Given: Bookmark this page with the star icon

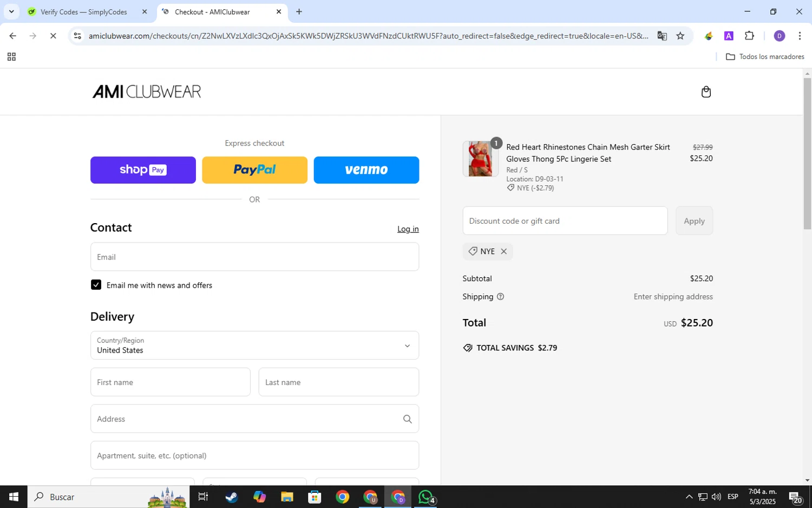Looking at the screenshot, I should (x=680, y=36).
